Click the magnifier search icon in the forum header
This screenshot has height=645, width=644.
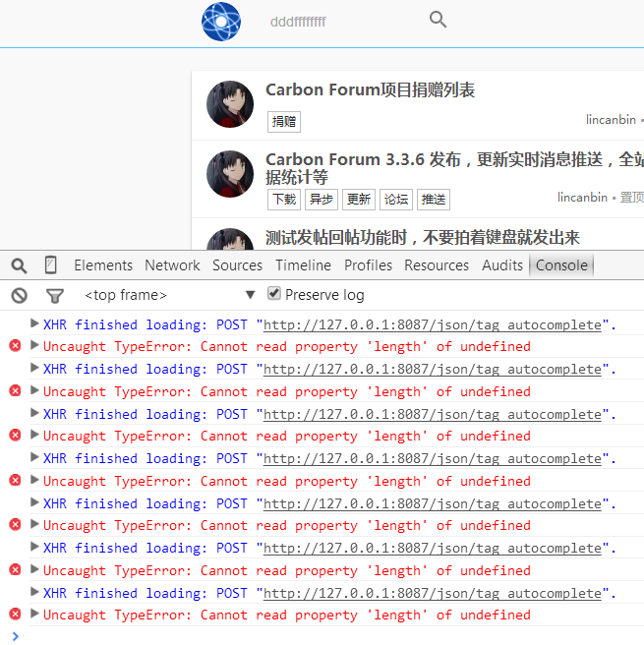click(x=438, y=20)
